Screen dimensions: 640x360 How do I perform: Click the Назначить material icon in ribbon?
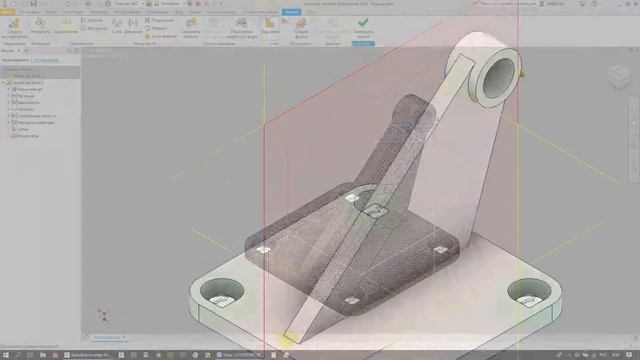tap(40, 26)
